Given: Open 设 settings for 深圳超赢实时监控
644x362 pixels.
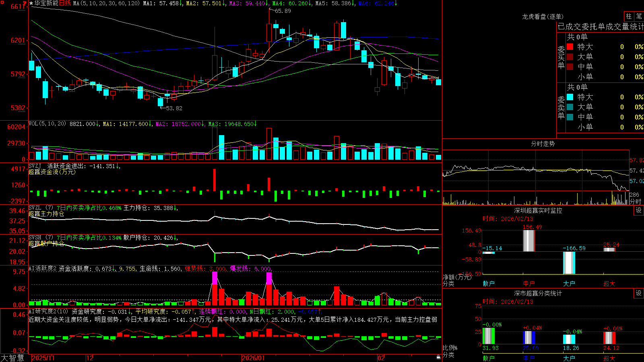Looking at the screenshot, I should [639, 210].
